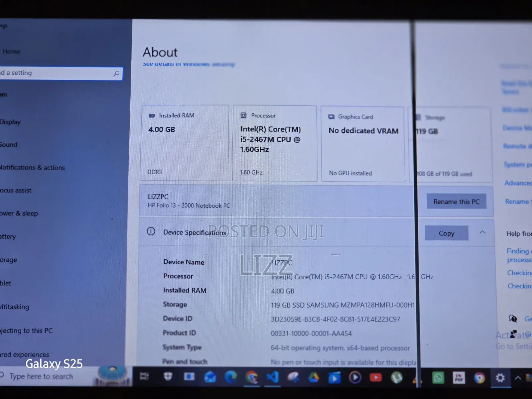The image size is (532, 399).
Task: Open Battery settings
Action: (8, 237)
